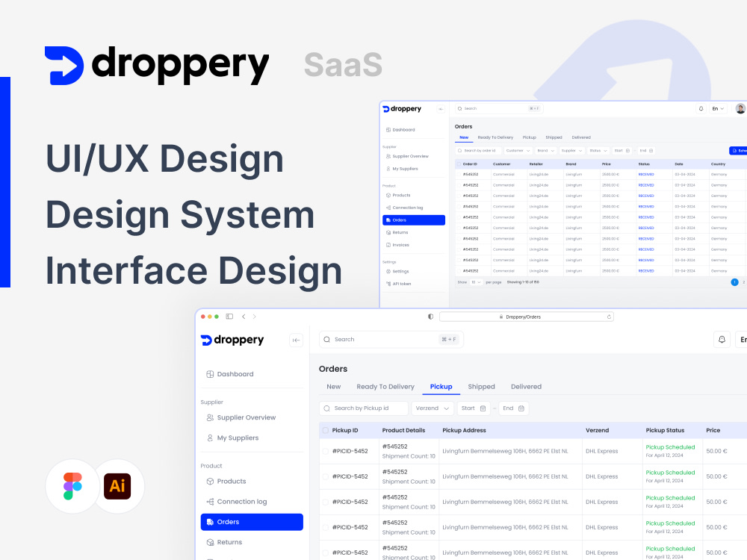Click the Figma logo icon
Image resolution: width=747 pixels, height=560 pixels.
(72, 486)
